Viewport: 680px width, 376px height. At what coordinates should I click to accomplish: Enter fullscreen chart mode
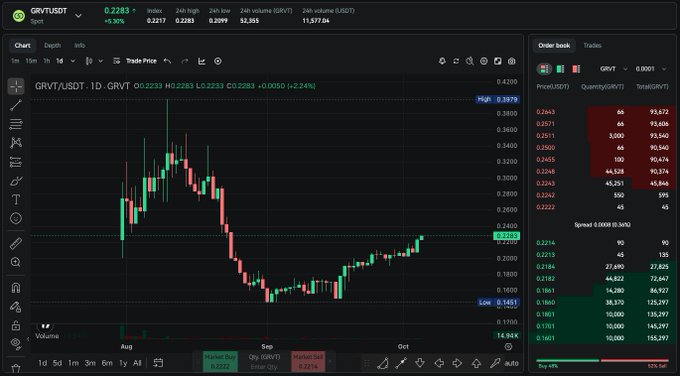coord(498,61)
